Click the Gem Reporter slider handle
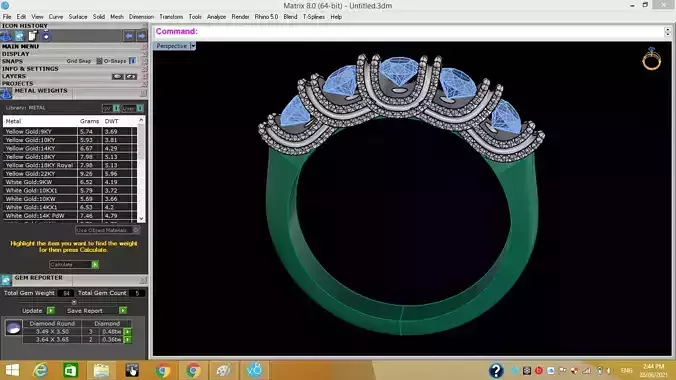 pos(74,302)
